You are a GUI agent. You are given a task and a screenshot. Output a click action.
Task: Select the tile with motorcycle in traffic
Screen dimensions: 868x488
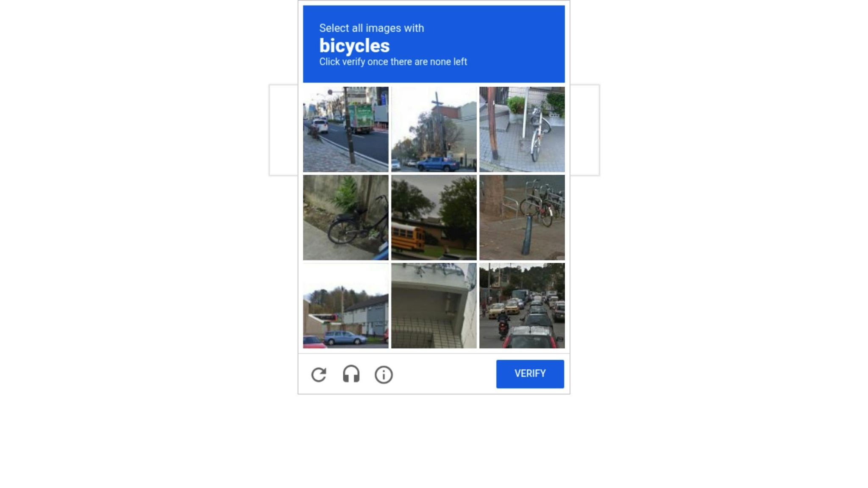[x=522, y=305]
